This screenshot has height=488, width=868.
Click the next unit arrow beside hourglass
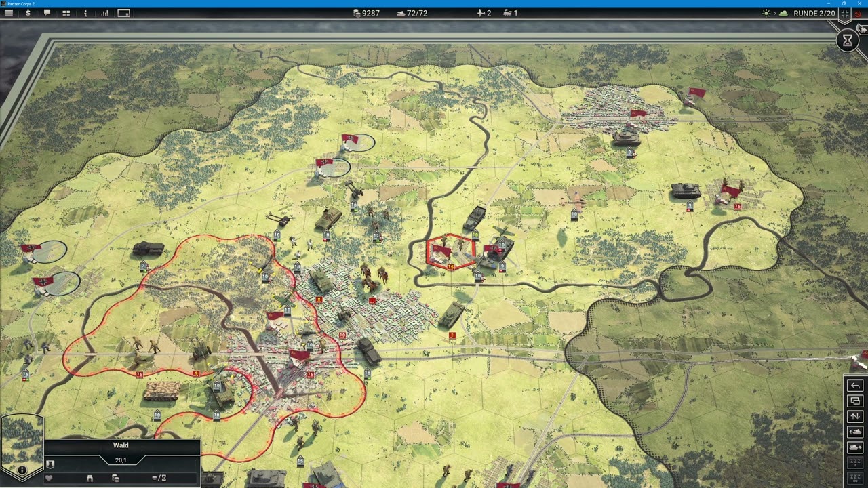pos(863,30)
